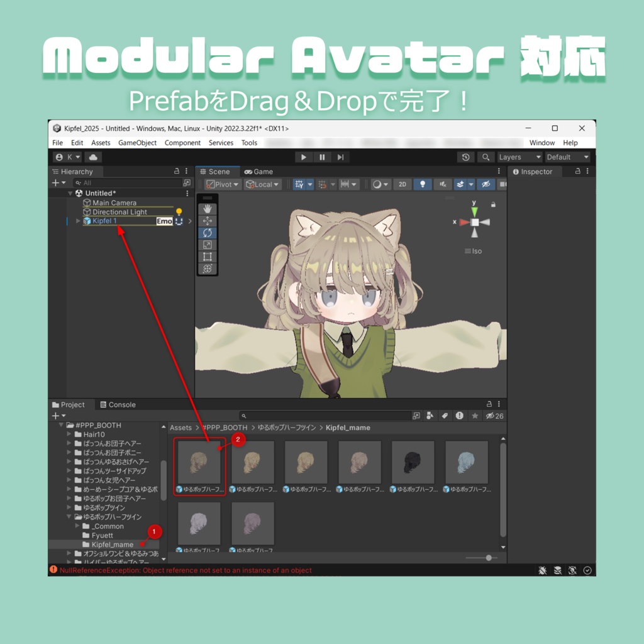The image size is (644, 644).
Task: Toggle scene audio mute
Action: click(443, 184)
